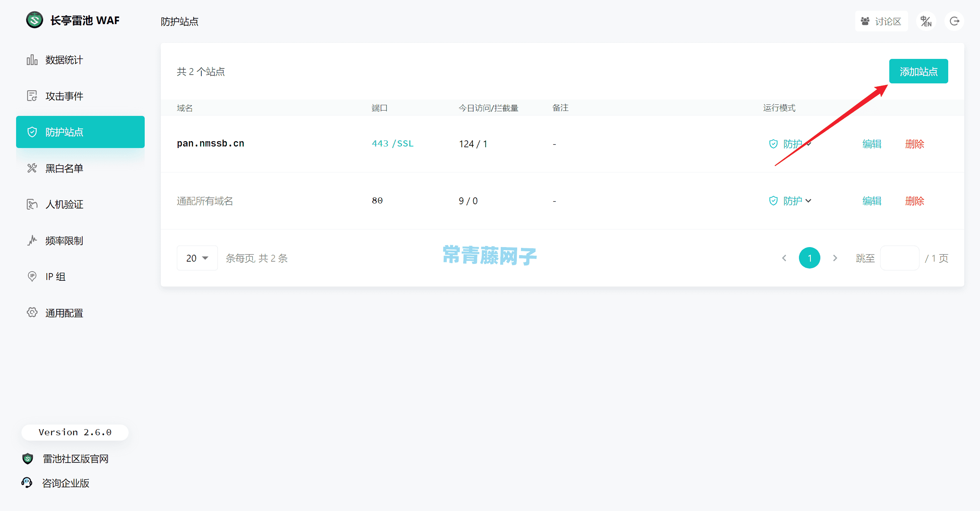Open the 通用配置 general configuration page
Image resolution: width=980 pixels, height=511 pixels.
64,312
